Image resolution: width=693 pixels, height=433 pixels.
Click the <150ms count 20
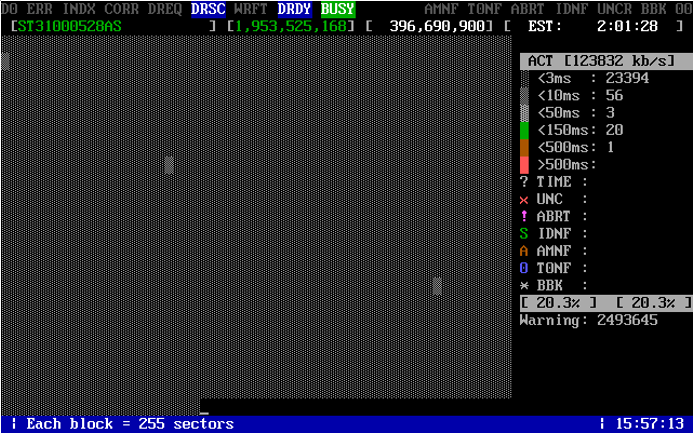(x=615, y=130)
